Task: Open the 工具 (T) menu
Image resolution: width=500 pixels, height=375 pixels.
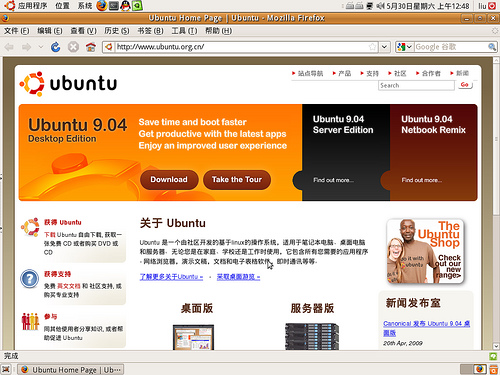Action: tap(184, 31)
